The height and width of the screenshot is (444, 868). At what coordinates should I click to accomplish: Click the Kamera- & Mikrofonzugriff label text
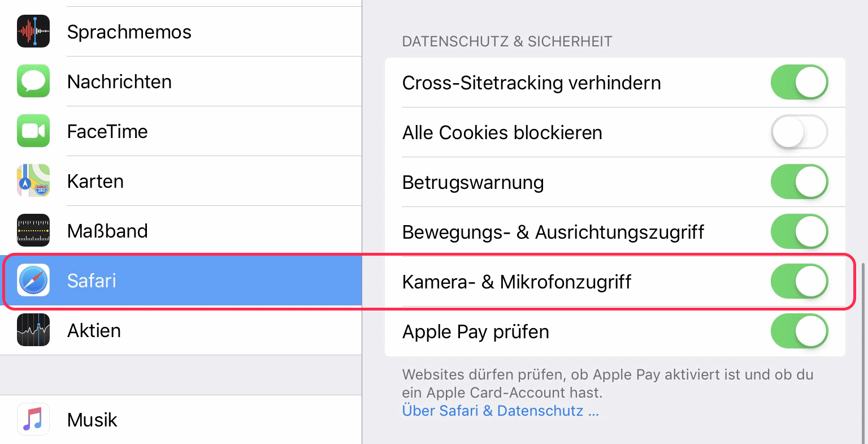[x=517, y=282]
